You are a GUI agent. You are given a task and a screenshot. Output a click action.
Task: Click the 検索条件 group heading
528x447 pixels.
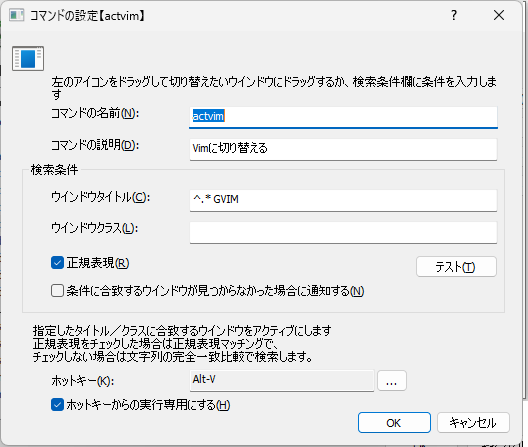point(54,169)
